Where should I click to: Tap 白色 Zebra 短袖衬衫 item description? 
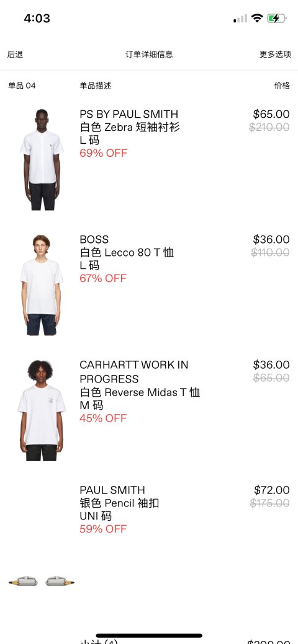(x=130, y=127)
